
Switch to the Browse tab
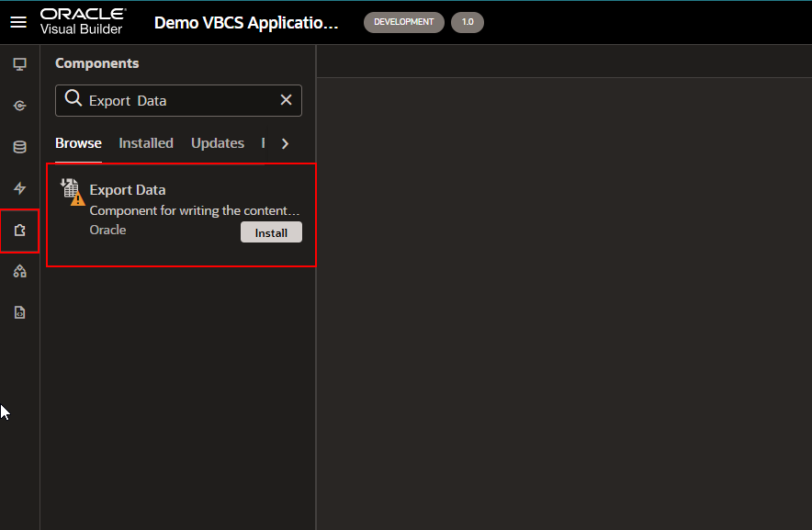tap(78, 143)
